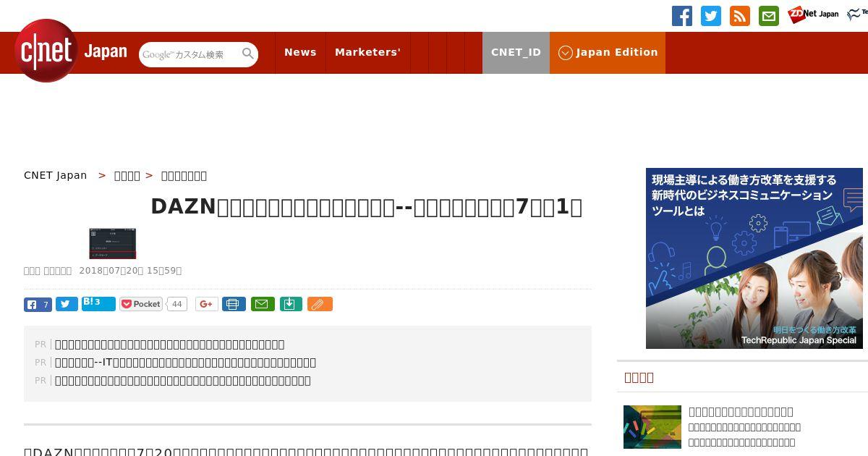Open the article thumbnail image under the headline
The width and height of the screenshot is (868, 456).
112,243
